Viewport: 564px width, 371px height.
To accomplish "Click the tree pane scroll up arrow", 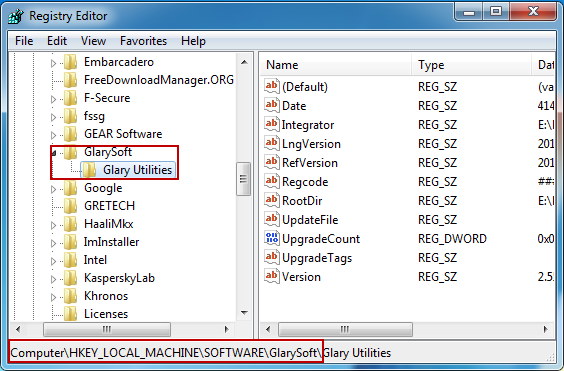I will click(x=245, y=62).
